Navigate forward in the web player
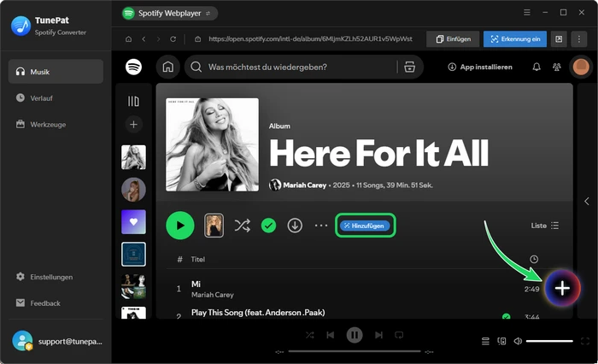Image resolution: width=598 pixels, height=364 pixels. coord(158,39)
